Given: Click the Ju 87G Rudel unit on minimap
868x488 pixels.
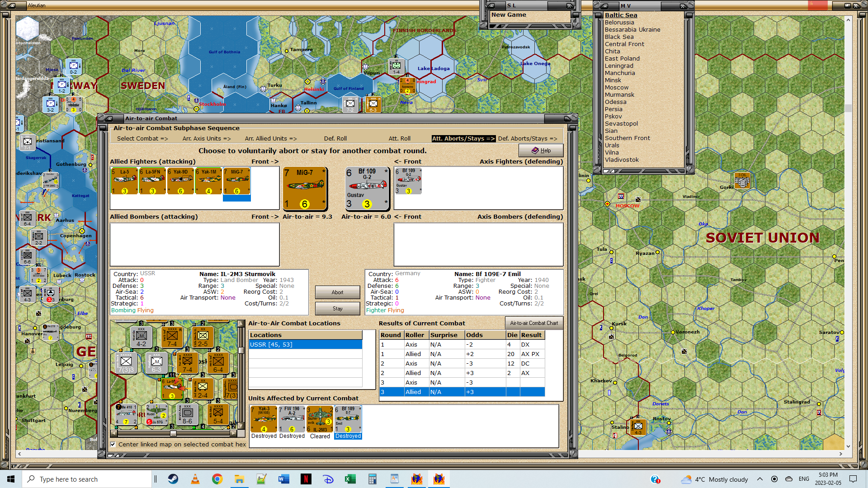Looking at the screenshot, I should (156, 414).
